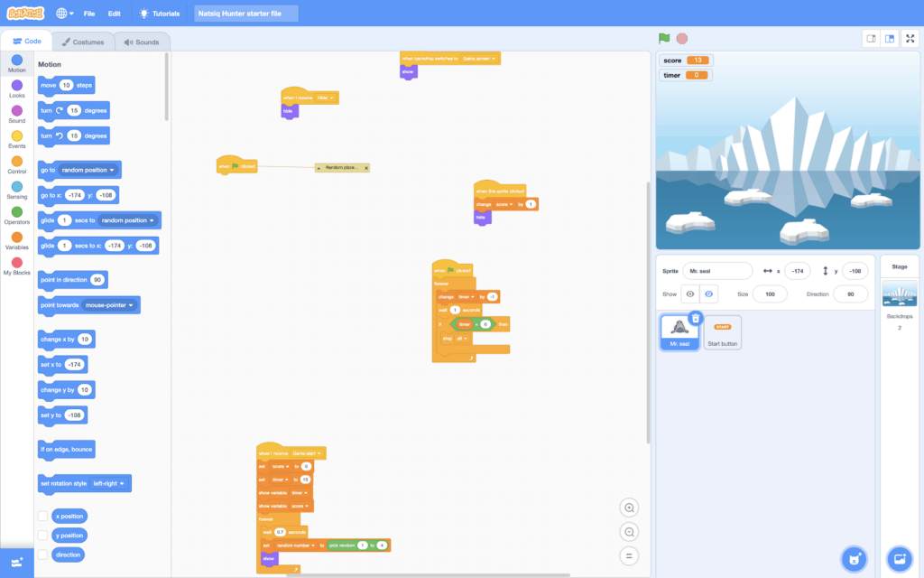Viewport: 924px width, 578px height.
Task: Open the left-right rotation style dropdown
Action: click(x=109, y=484)
